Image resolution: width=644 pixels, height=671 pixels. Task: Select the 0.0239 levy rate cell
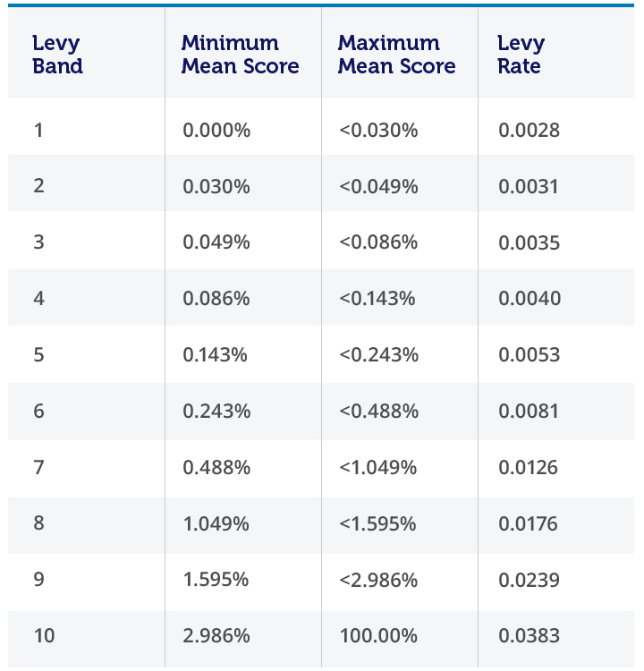(529, 580)
